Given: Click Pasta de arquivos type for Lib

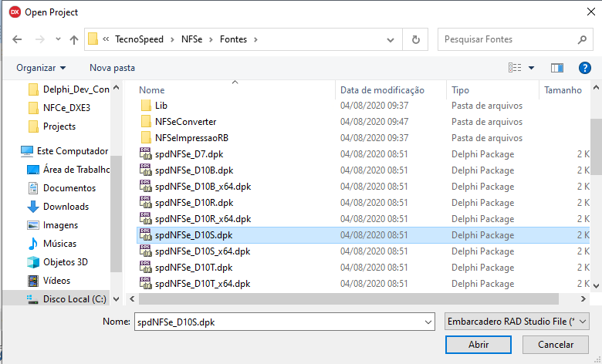Looking at the screenshot, I should (487, 106).
